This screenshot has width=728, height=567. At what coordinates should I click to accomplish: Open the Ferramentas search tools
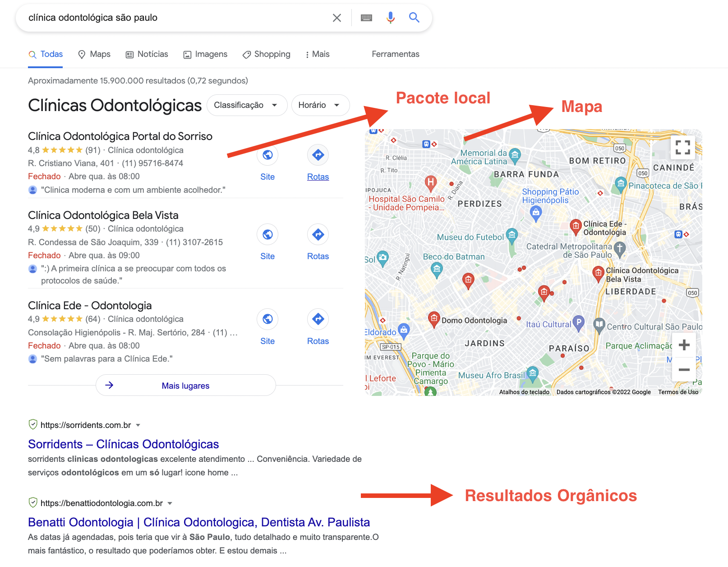(x=396, y=54)
